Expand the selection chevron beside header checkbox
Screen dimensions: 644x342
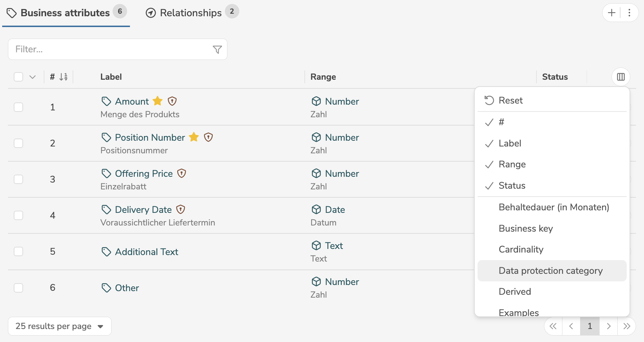pos(32,77)
